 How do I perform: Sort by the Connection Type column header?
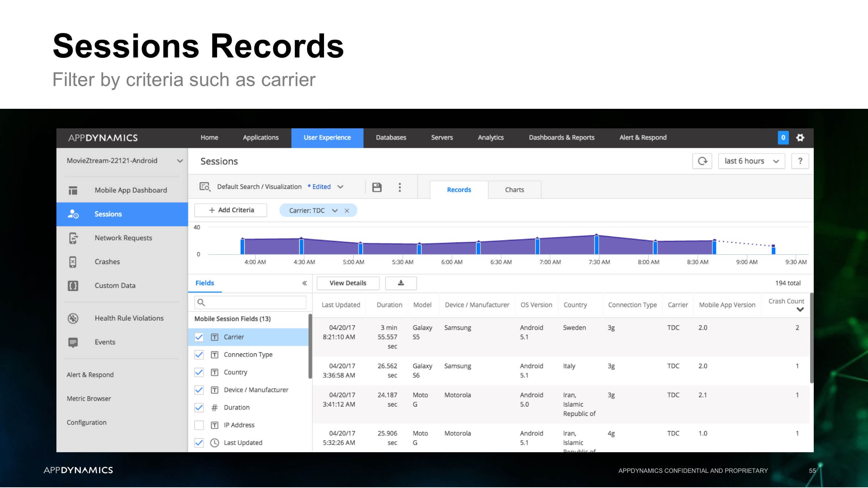coord(633,305)
